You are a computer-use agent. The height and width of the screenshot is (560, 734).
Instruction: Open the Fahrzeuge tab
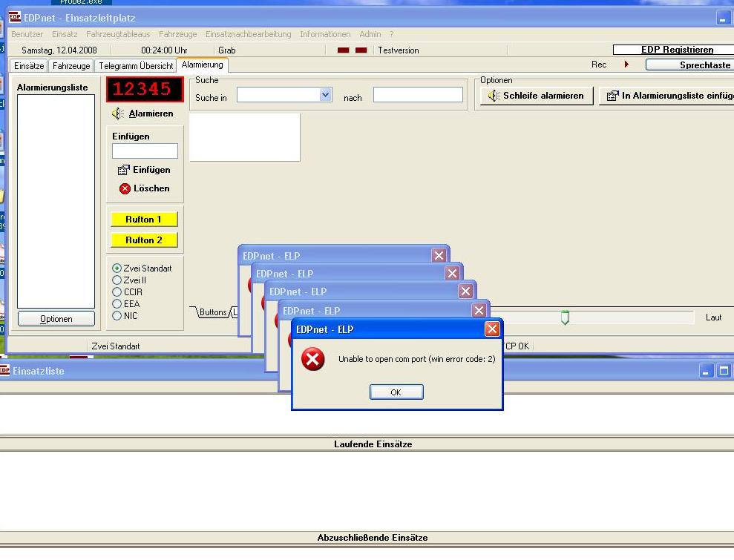(x=71, y=66)
